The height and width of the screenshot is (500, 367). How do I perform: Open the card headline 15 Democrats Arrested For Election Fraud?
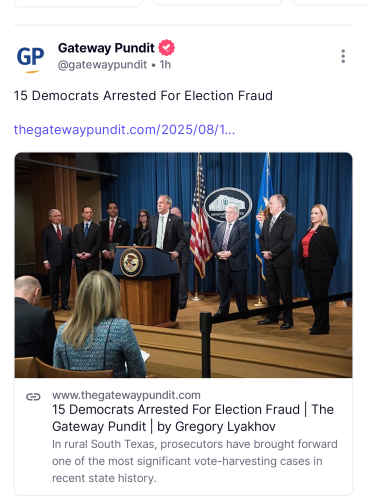coord(176,409)
